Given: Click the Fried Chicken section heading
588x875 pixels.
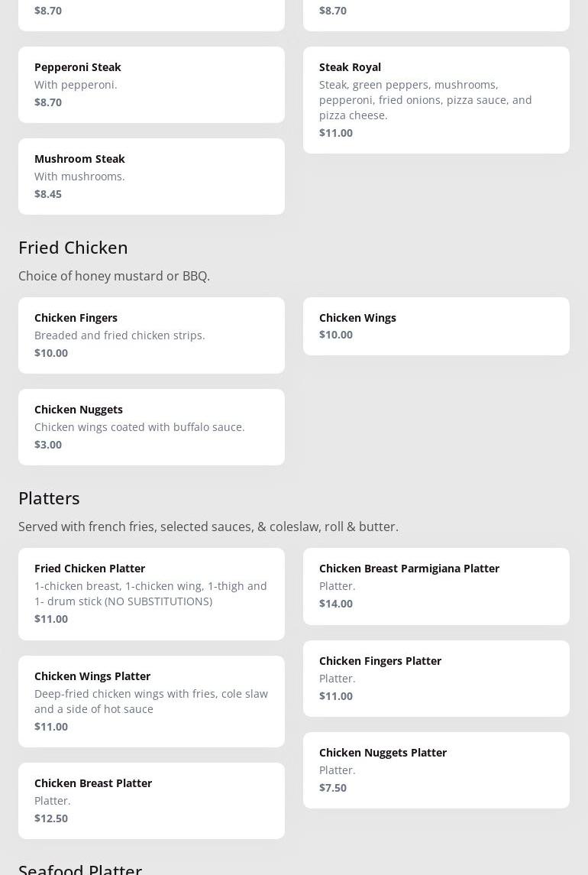Looking at the screenshot, I should click(73, 247).
